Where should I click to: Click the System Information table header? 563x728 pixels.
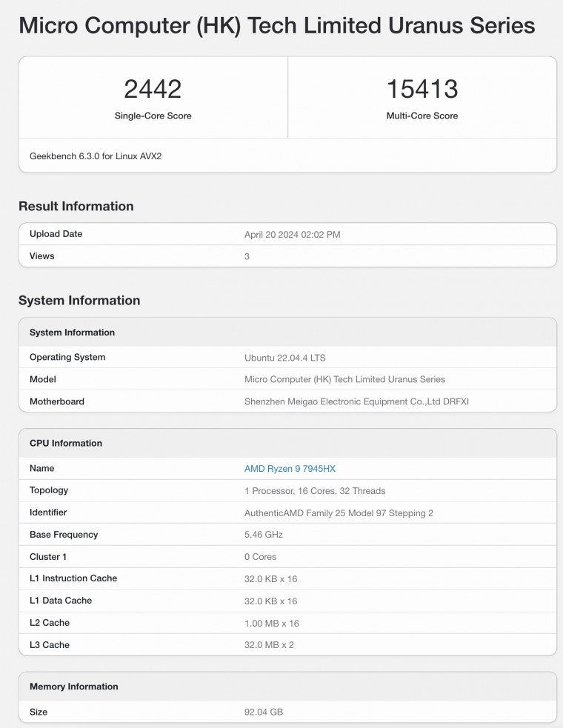[x=72, y=333]
